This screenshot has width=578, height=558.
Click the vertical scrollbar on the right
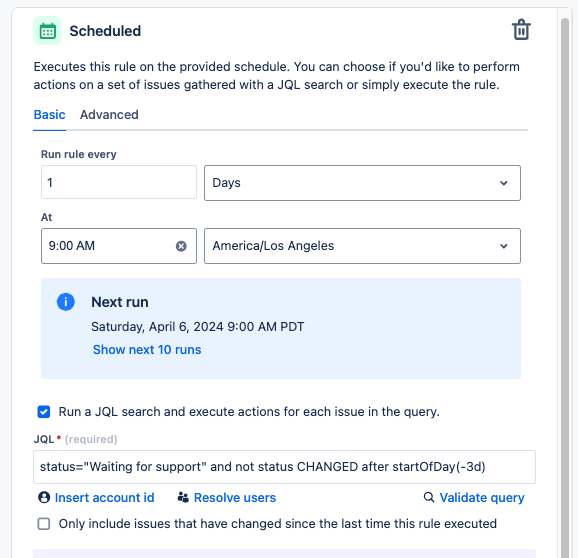pyautogui.click(x=565, y=287)
